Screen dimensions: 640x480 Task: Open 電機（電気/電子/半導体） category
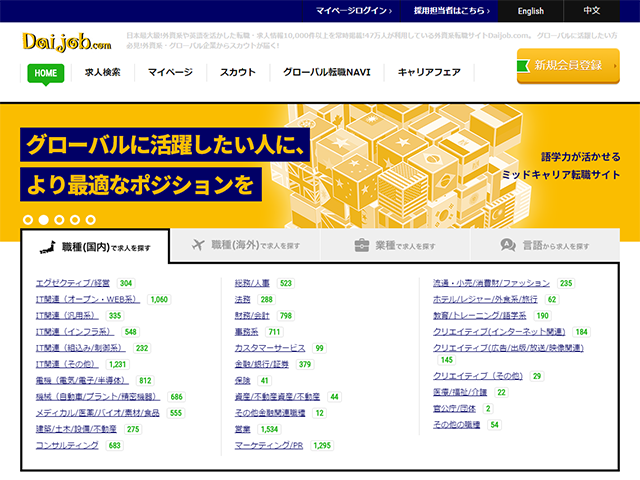[x=82, y=380]
